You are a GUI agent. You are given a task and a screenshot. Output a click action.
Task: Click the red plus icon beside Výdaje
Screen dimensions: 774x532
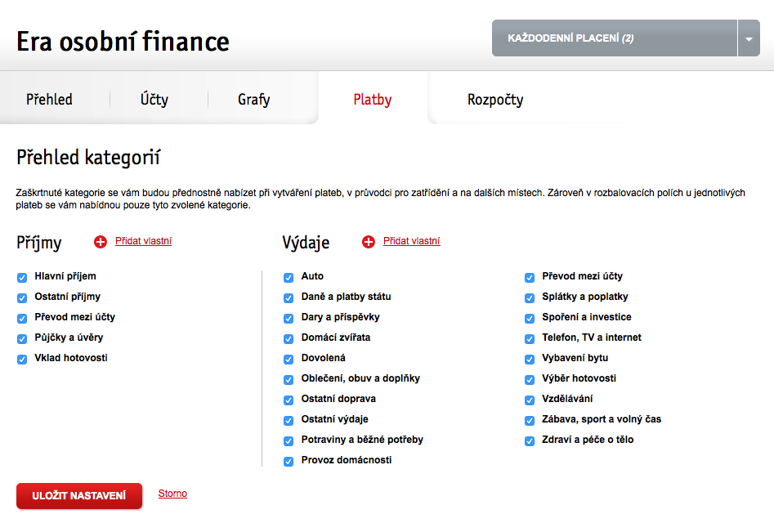[x=369, y=242]
